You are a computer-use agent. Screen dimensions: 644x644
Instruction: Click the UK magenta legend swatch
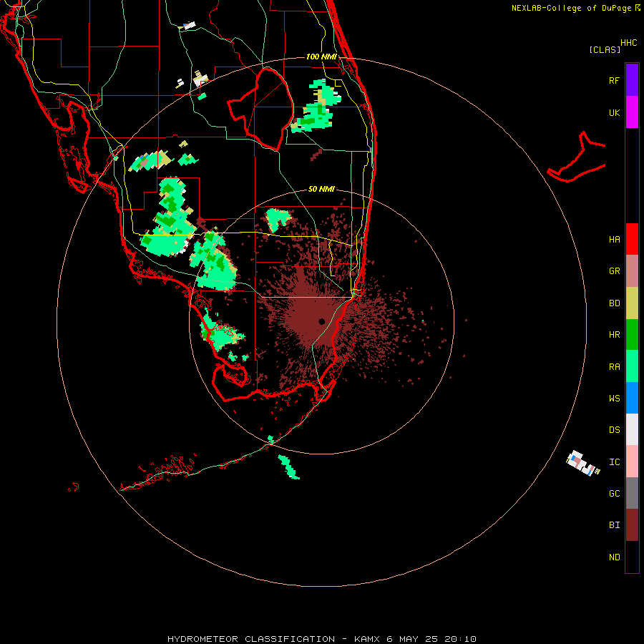(632, 112)
